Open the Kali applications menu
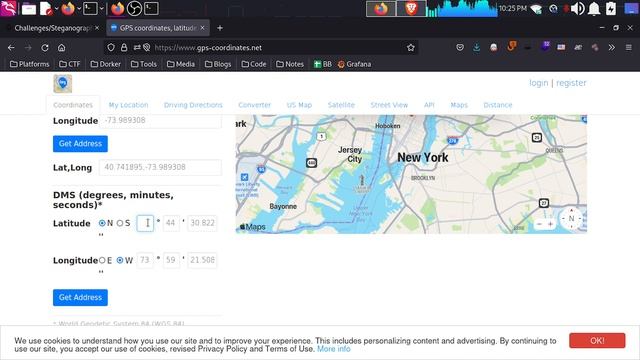640x360 pixels. pos(8,8)
